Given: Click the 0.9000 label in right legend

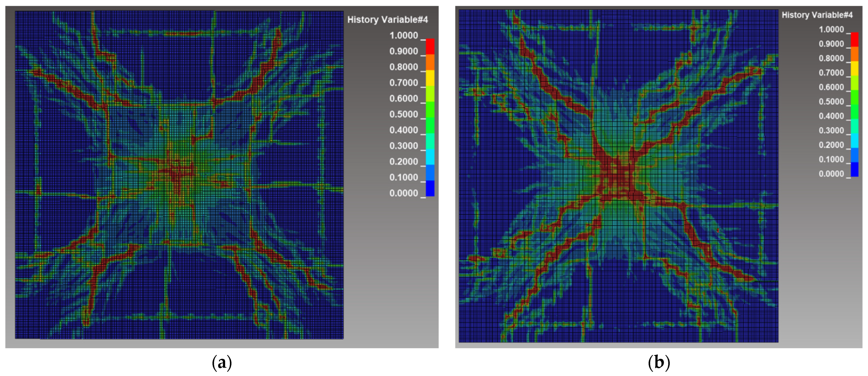Looking at the screenshot, I should coord(831,44).
